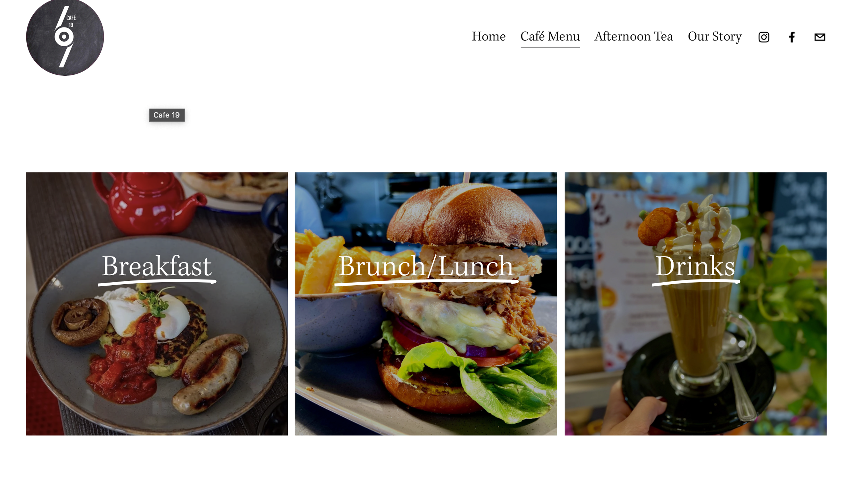Open the Drinks menu title link
The height and width of the screenshot is (489, 868).
[x=695, y=267]
